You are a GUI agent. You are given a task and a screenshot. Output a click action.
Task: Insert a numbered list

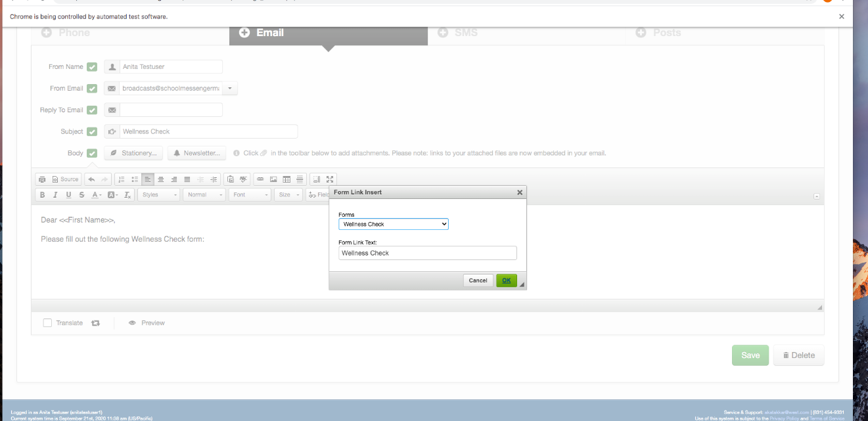click(122, 179)
